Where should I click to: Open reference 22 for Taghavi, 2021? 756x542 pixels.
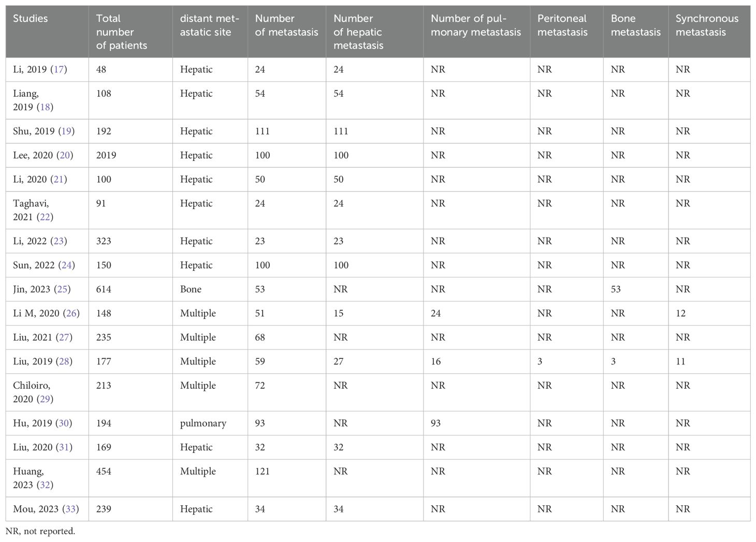click(x=45, y=217)
